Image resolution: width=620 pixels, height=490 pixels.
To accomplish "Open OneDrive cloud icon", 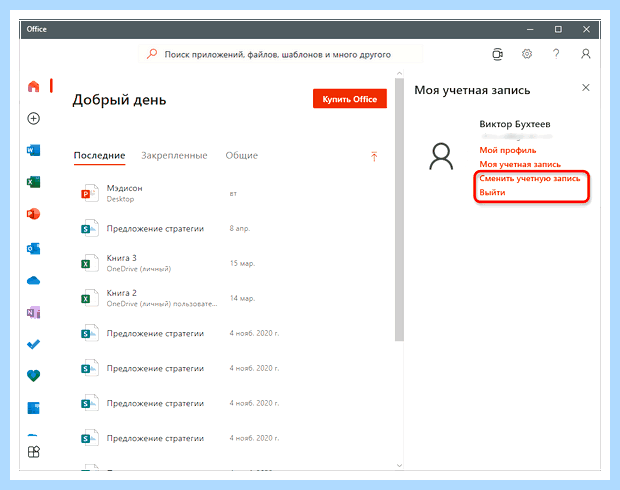I will (34, 281).
